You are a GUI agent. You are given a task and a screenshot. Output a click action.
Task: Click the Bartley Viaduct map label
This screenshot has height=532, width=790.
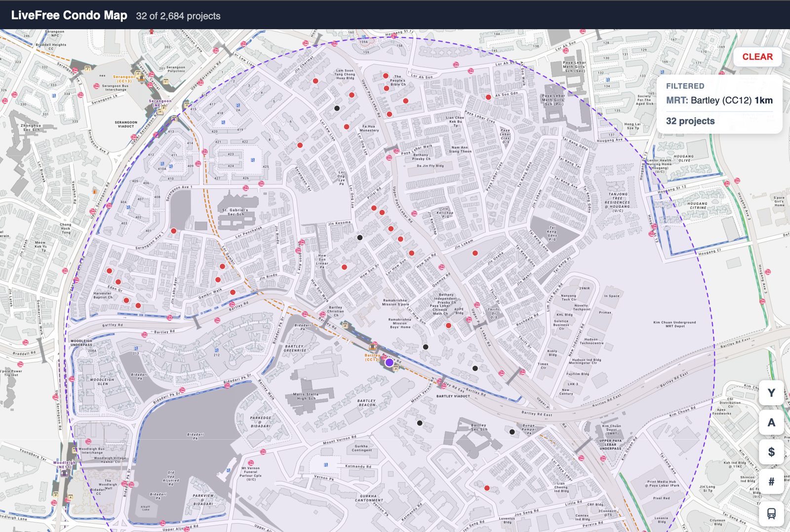tap(453, 396)
